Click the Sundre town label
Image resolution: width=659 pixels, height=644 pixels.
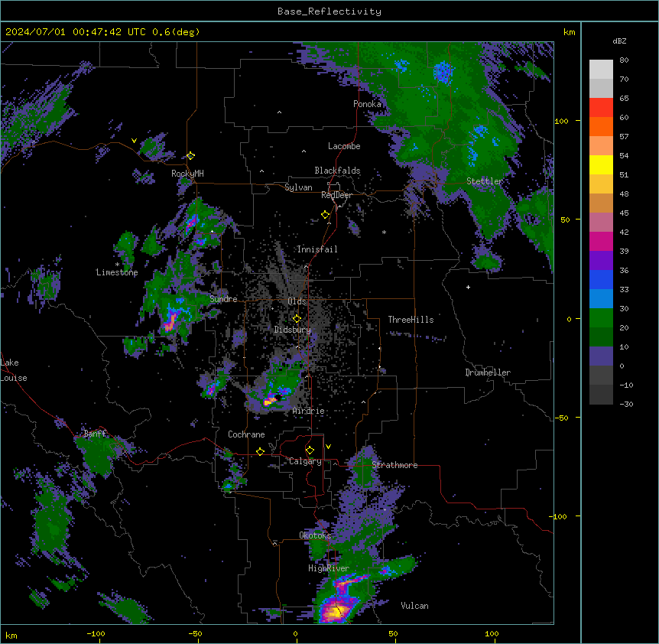pyautogui.click(x=223, y=299)
